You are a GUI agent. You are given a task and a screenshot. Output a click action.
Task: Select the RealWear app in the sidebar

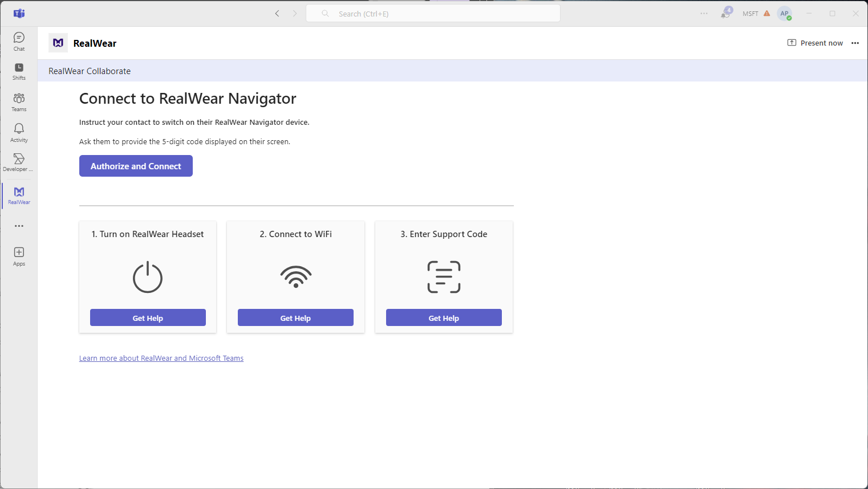(18, 194)
